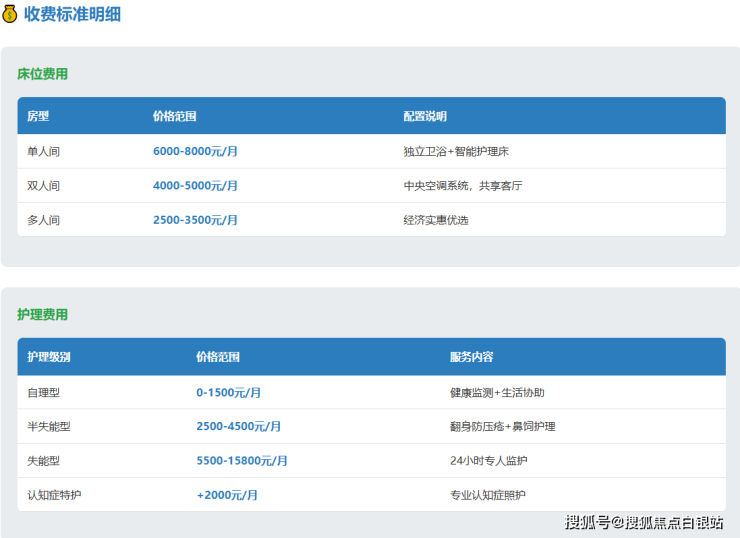The image size is (740, 538).
Task: Select the 单人间 room type row
Action: [x=44, y=152]
